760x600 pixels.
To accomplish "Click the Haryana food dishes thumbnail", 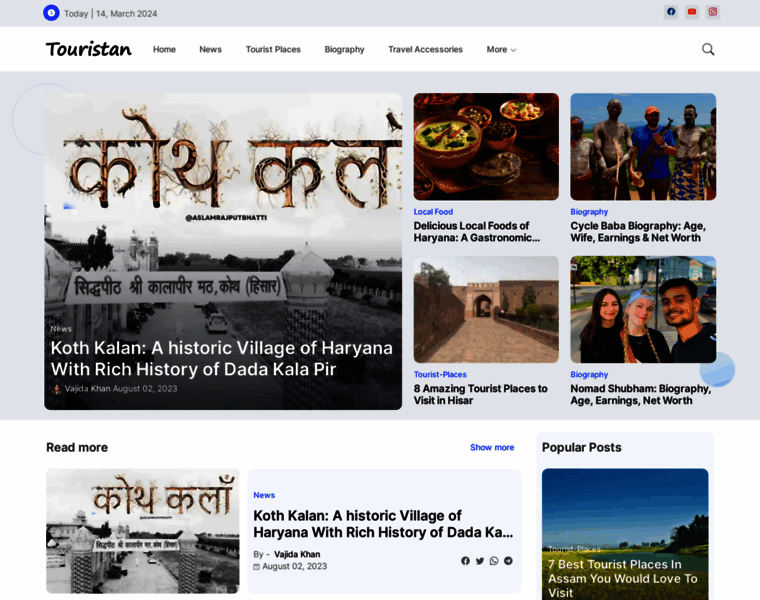I will (486, 146).
